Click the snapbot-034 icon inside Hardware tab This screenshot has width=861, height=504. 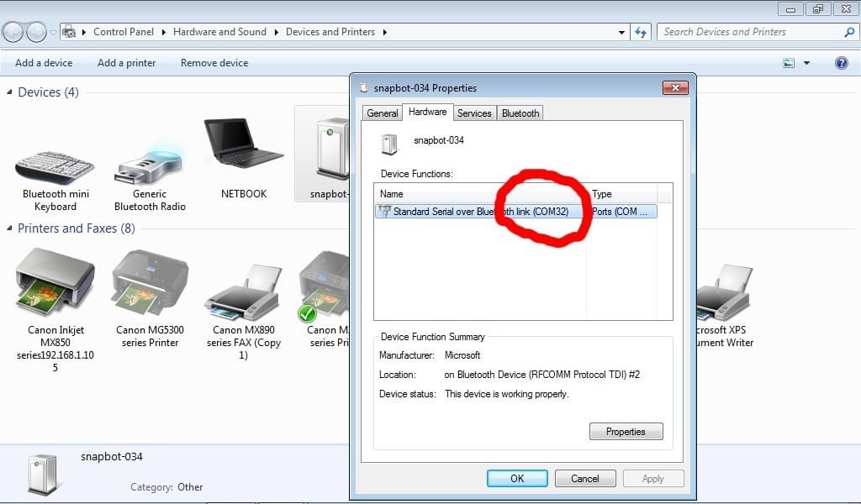(389, 144)
